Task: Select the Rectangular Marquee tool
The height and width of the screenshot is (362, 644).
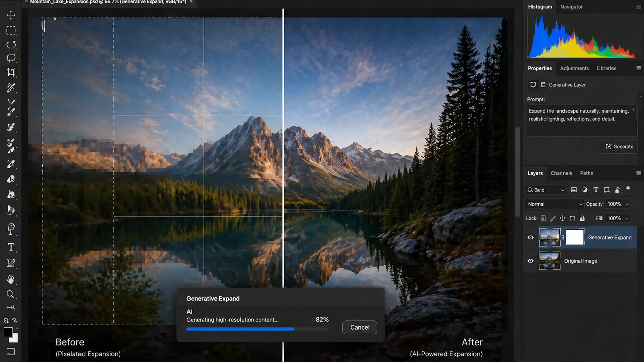Action: 11,31
